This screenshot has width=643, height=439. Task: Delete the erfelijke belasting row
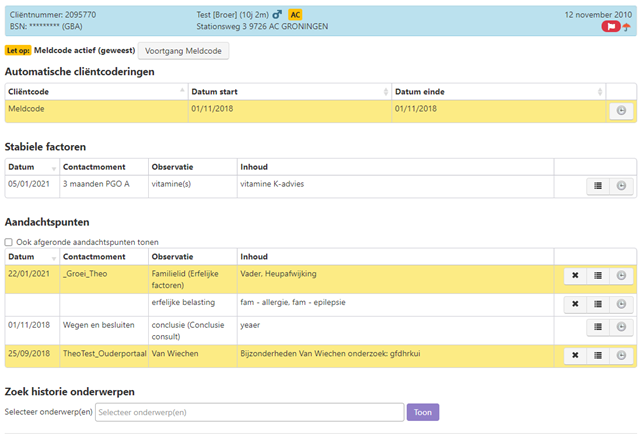click(x=575, y=304)
